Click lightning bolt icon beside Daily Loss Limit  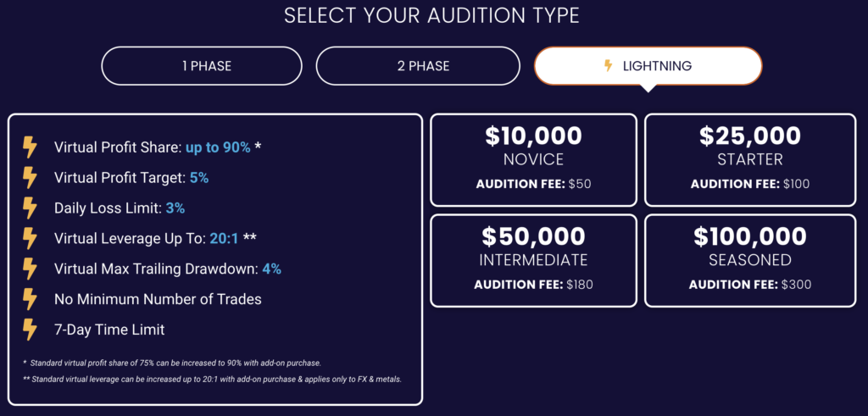[x=30, y=208]
